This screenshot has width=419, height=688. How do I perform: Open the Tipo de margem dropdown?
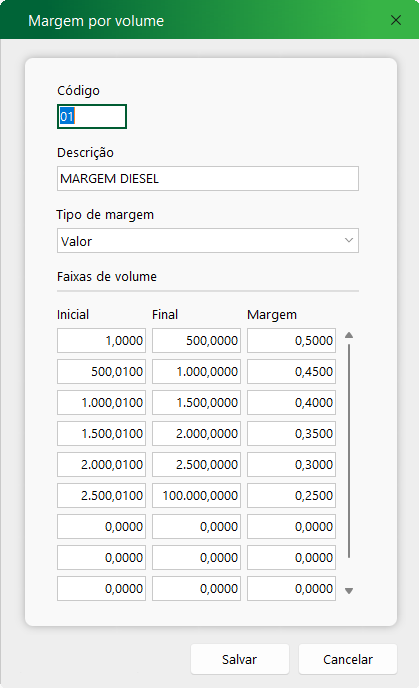pyautogui.click(x=208, y=240)
